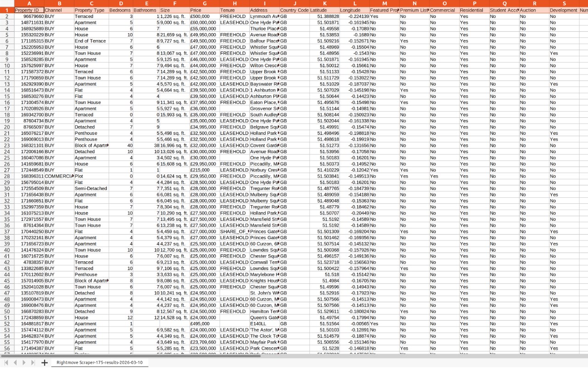Viewport: 588px width, 368px height.
Task: Click the 'Channel' header cell
Action: click(x=59, y=10)
